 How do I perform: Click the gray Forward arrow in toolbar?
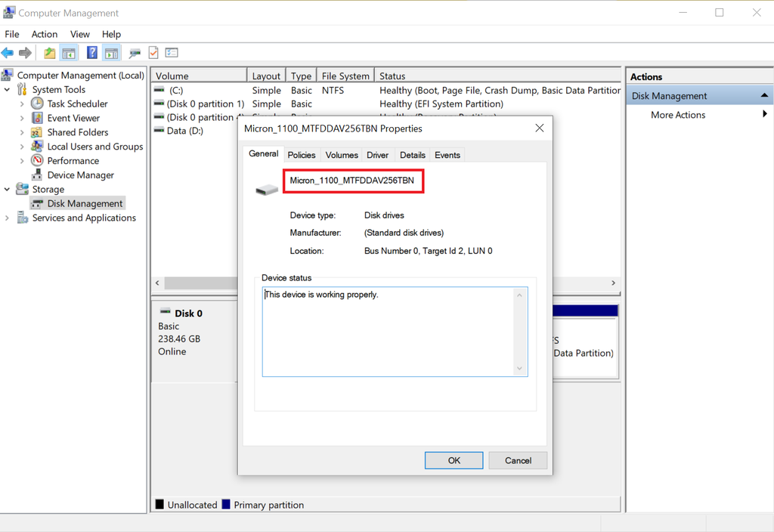[25, 52]
